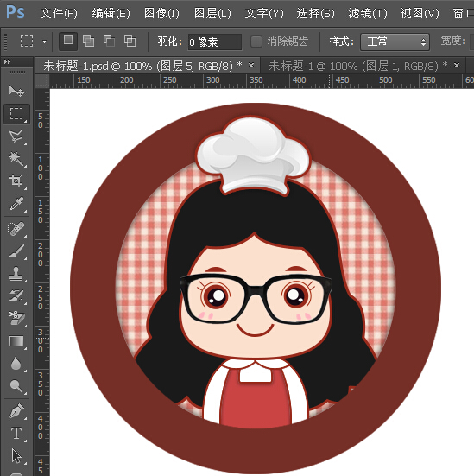The image size is (474, 476).
Task: Enable Add to Selection mode
Action: pos(88,41)
